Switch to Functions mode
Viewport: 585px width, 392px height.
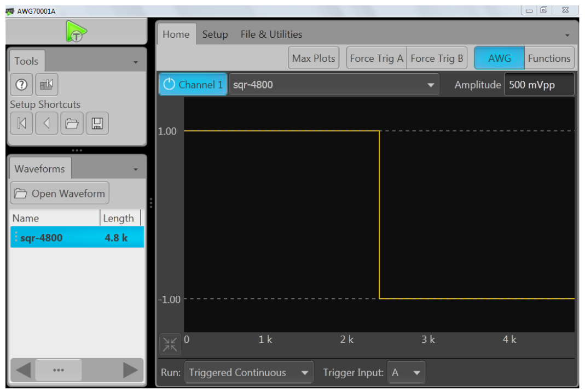pos(549,57)
